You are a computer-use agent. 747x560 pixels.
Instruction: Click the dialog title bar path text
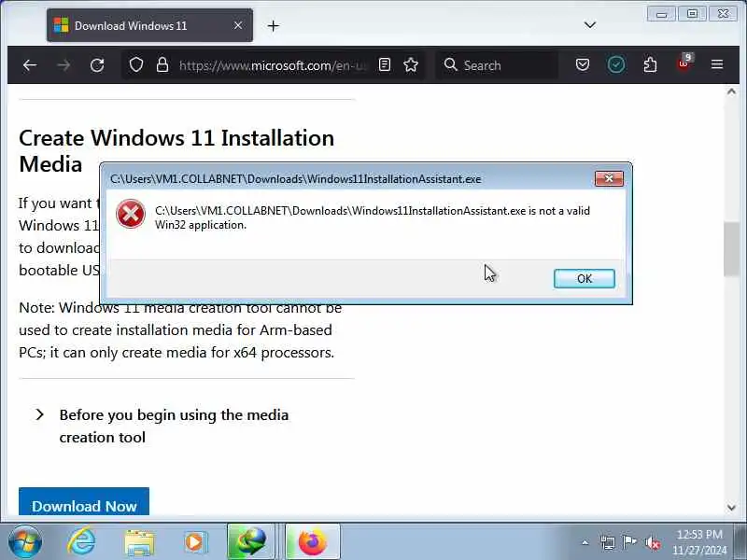coord(295,179)
